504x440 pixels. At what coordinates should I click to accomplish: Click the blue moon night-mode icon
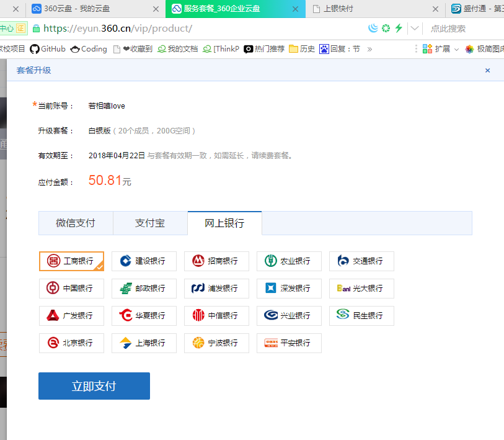point(373,29)
